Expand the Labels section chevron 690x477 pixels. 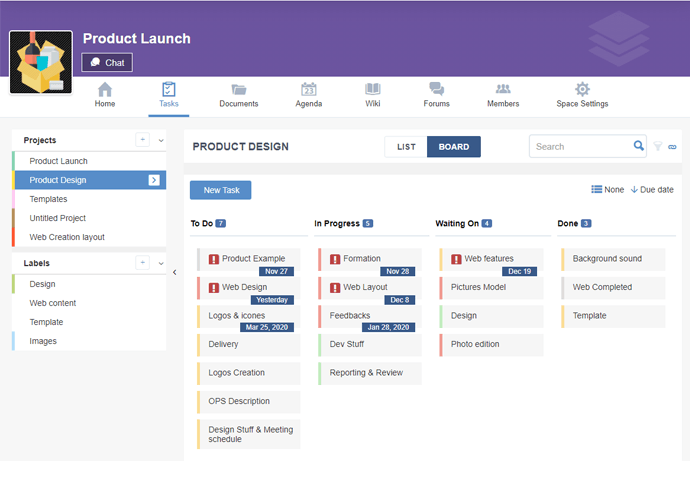[161, 264]
